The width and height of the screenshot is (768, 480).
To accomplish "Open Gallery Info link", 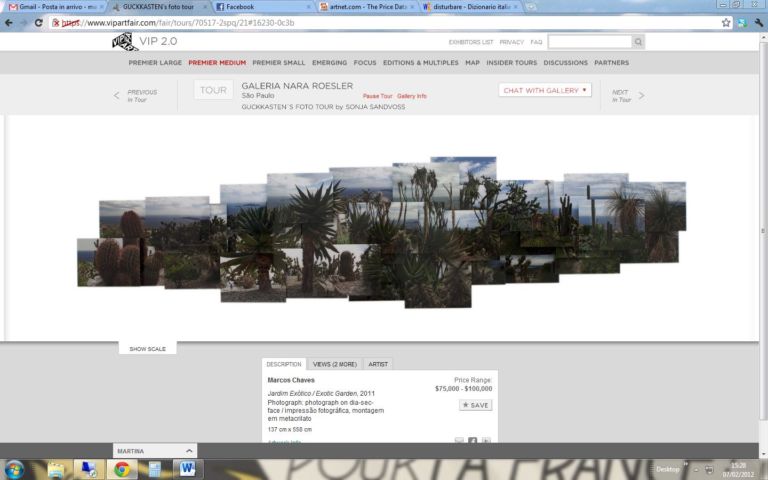I will tap(411, 96).
